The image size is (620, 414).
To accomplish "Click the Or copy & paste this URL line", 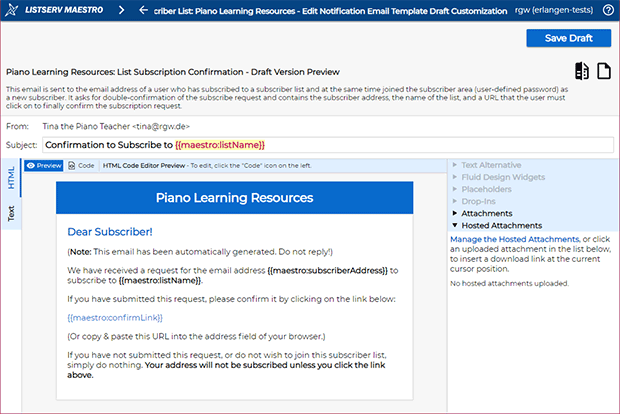I will (x=196, y=336).
